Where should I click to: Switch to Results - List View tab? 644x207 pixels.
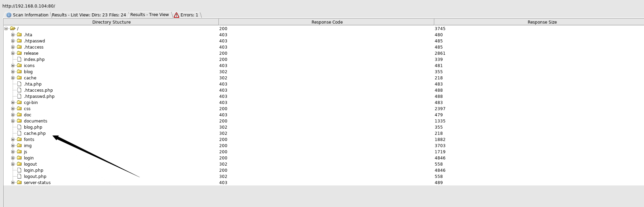(89, 15)
